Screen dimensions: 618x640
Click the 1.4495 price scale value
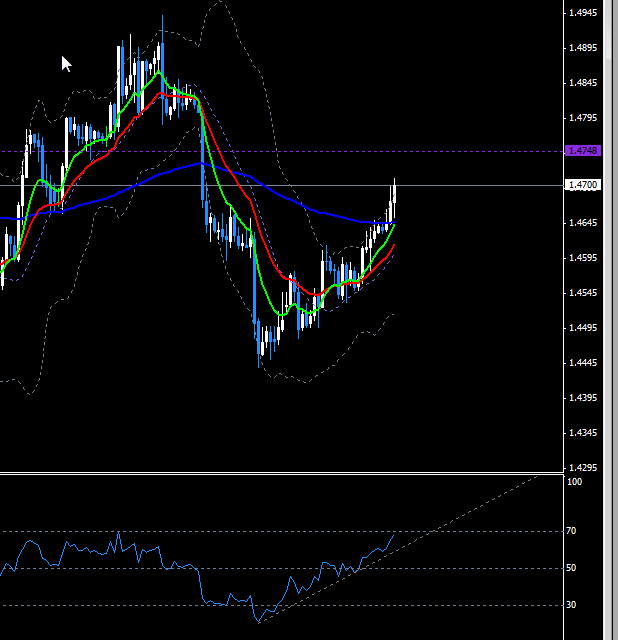pyautogui.click(x=582, y=328)
